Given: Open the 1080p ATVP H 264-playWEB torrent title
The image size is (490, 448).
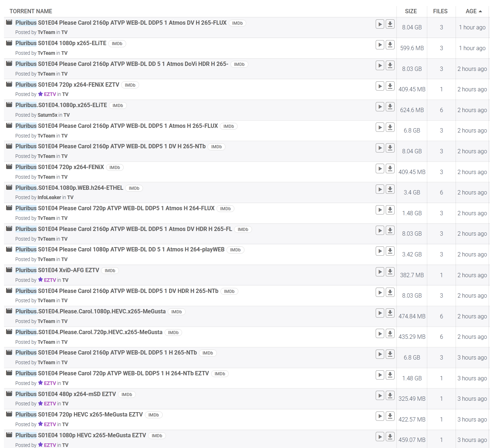Looking at the screenshot, I should [120, 250].
